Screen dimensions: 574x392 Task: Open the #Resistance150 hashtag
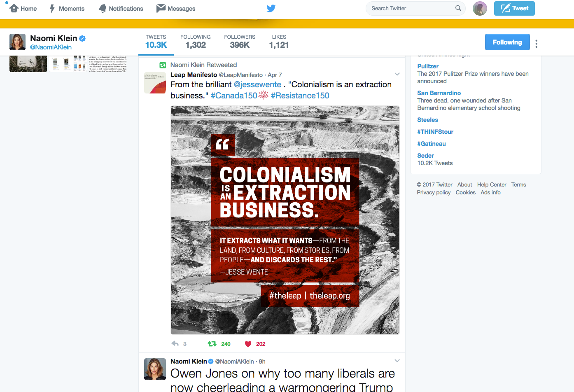tap(300, 96)
